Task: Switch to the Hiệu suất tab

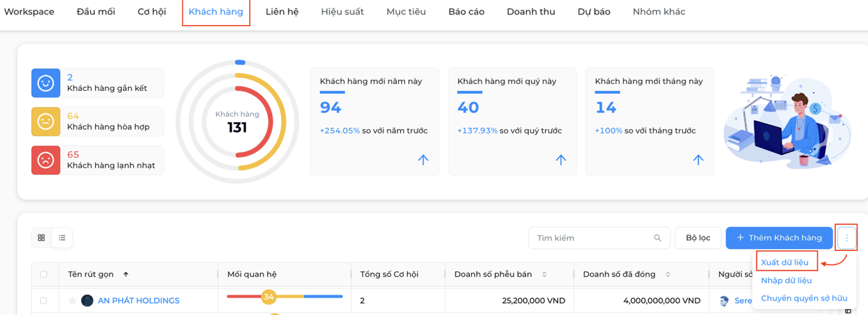Action: [x=343, y=12]
